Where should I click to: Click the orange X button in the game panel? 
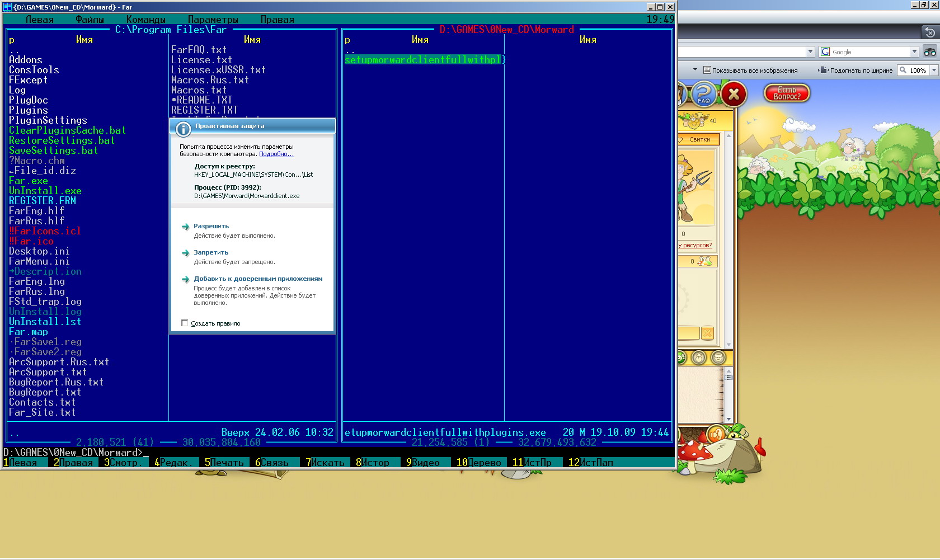pos(707,333)
